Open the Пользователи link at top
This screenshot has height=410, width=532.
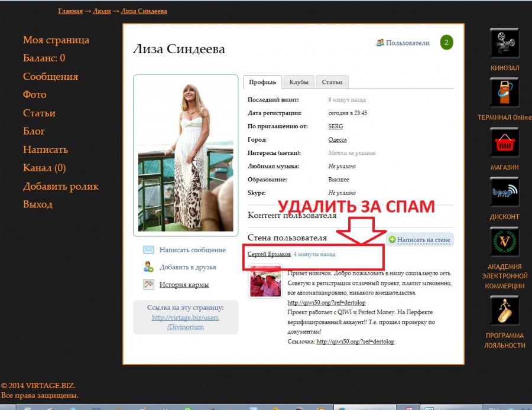(407, 43)
